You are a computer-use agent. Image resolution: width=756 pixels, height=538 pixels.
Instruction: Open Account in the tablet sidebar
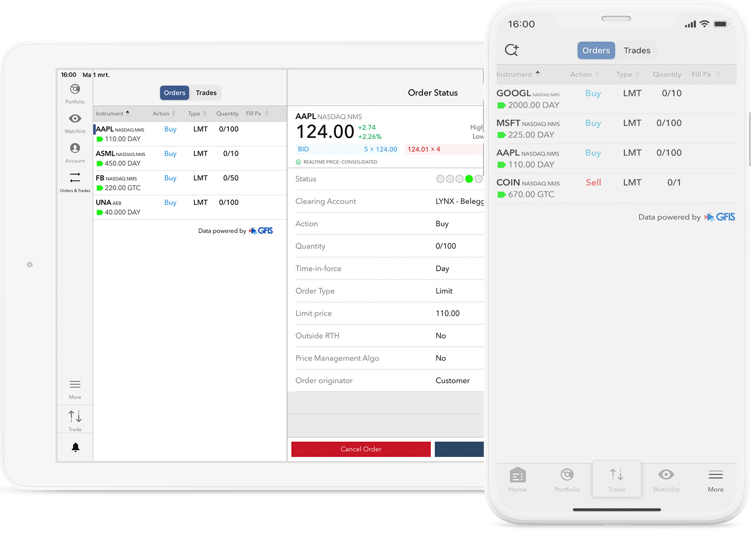[x=75, y=153]
